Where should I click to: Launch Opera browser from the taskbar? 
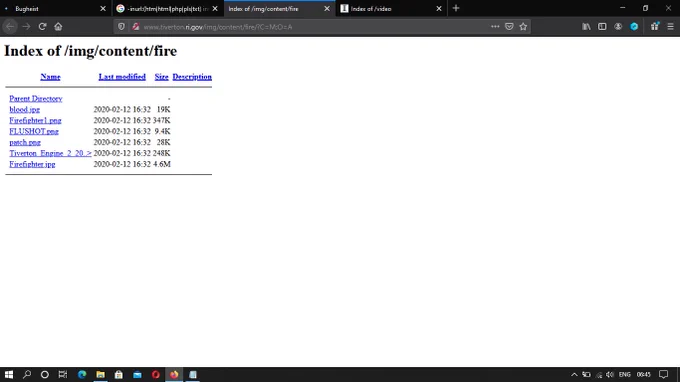(156, 375)
